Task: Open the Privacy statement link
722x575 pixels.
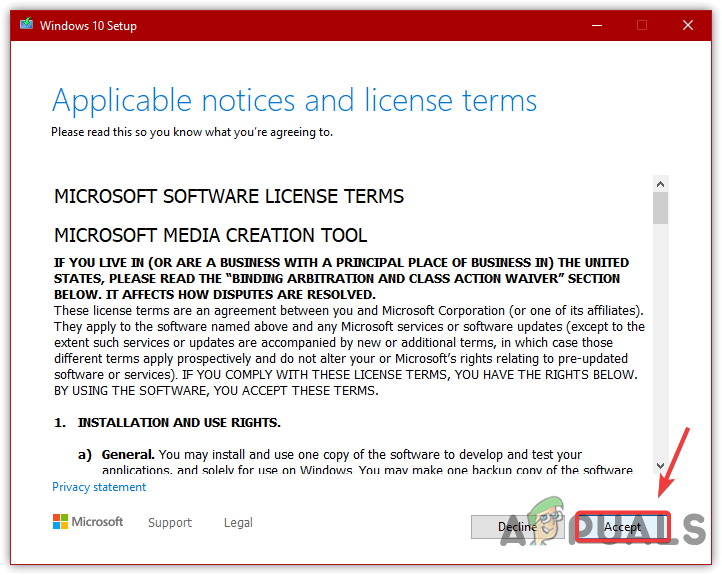Action: point(99,487)
